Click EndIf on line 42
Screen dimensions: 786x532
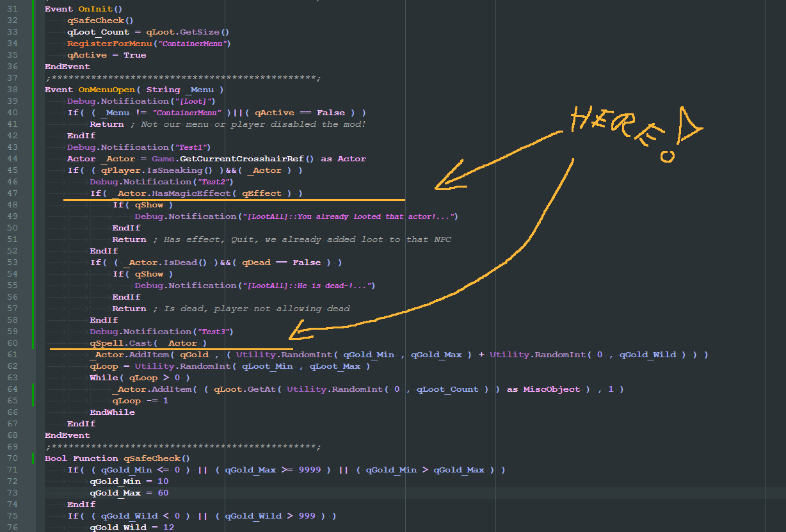pos(81,136)
